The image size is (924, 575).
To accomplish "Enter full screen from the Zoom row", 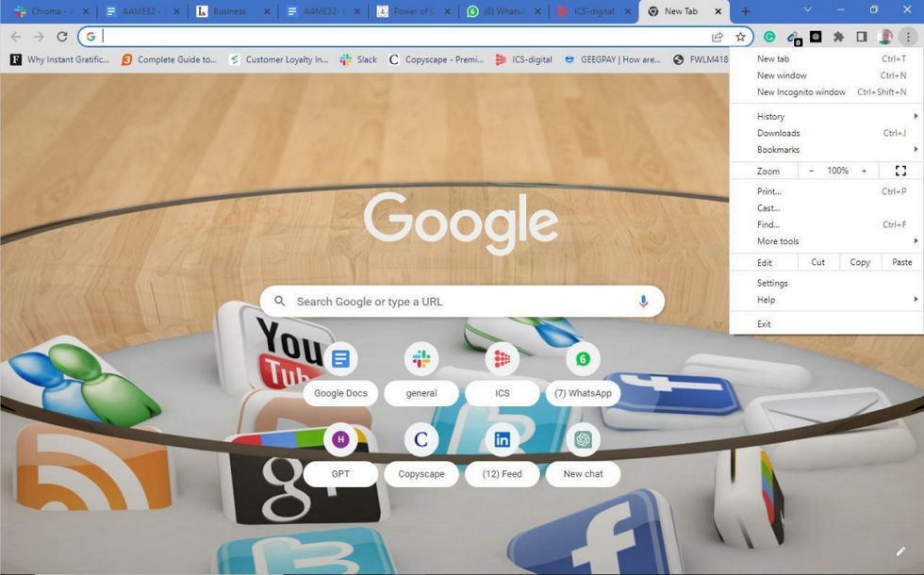I will (x=900, y=171).
